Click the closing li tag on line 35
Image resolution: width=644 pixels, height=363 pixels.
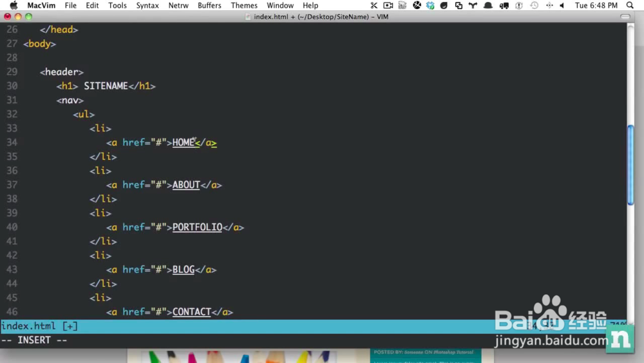[103, 157]
